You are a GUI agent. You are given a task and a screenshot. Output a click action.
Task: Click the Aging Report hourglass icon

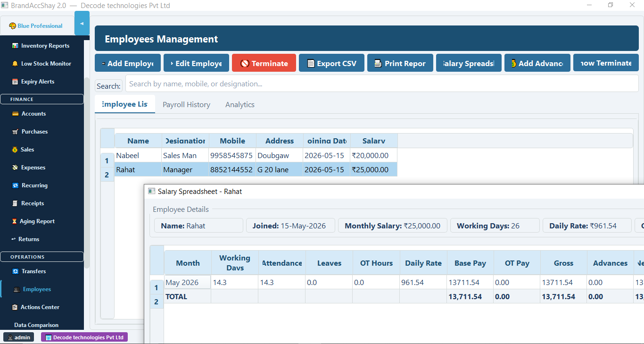(15, 221)
